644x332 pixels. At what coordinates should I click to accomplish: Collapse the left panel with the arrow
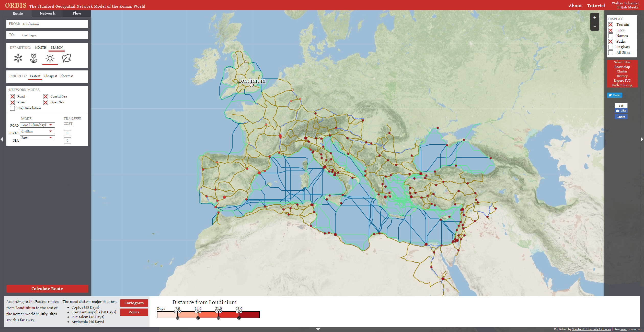pos(2,139)
